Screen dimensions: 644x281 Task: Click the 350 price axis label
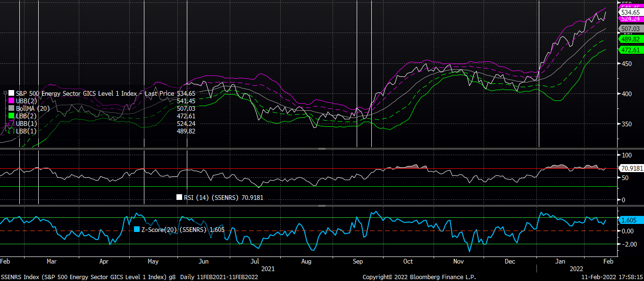click(x=627, y=124)
